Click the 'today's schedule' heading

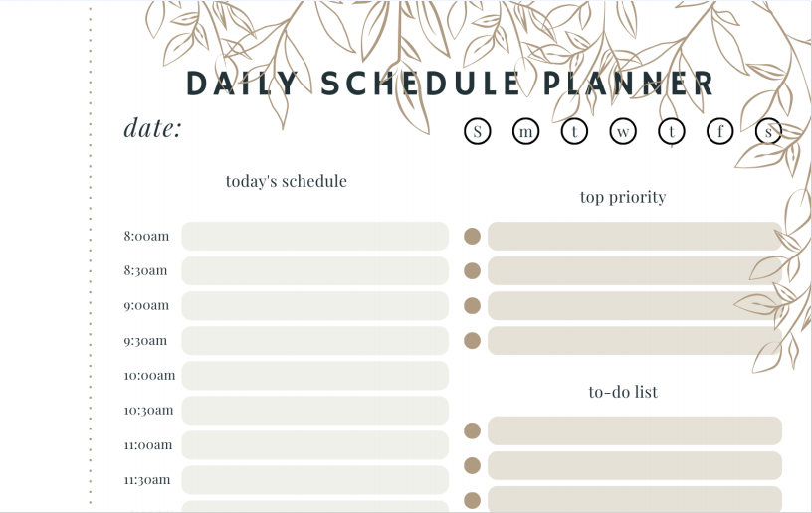(286, 181)
